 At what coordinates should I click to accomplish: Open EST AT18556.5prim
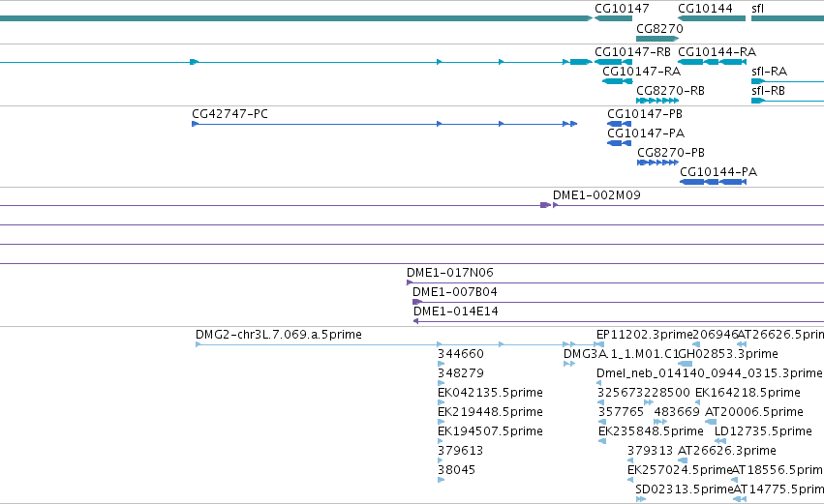pyautogui.click(x=778, y=470)
